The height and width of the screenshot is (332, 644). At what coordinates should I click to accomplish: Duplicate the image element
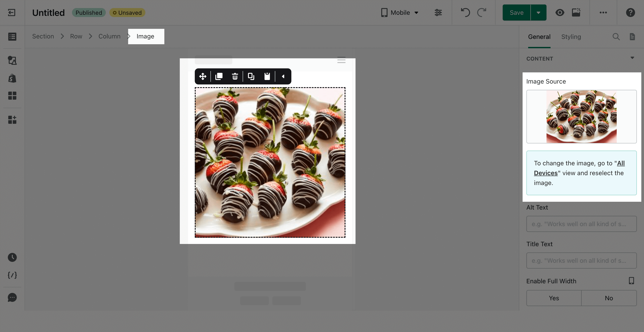(x=219, y=76)
